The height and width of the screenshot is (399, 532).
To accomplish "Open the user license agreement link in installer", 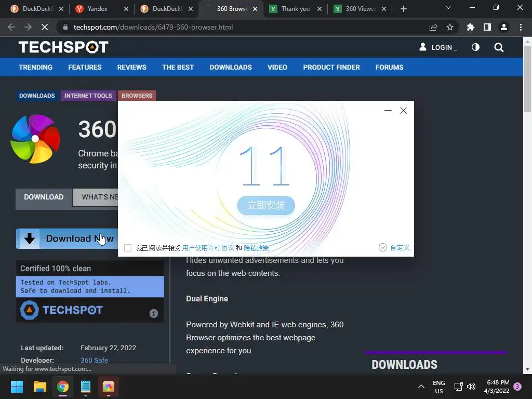I will [x=208, y=248].
